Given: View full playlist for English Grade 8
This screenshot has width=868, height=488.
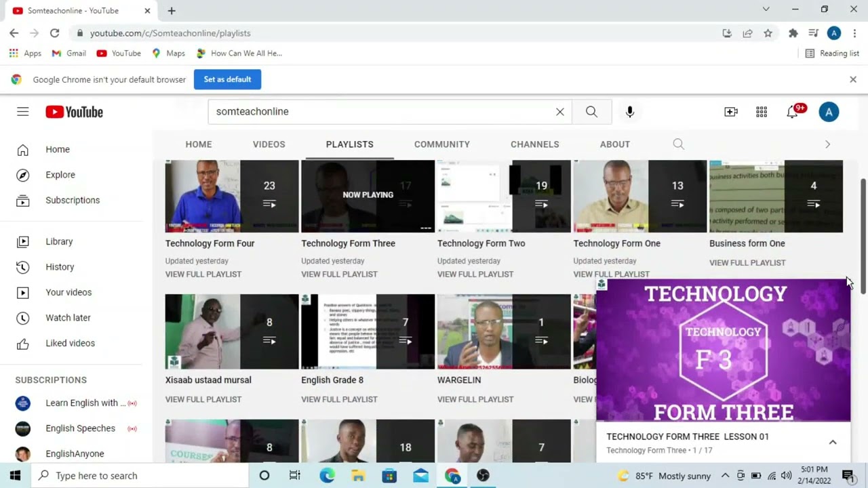Looking at the screenshot, I should click(339, 400).
